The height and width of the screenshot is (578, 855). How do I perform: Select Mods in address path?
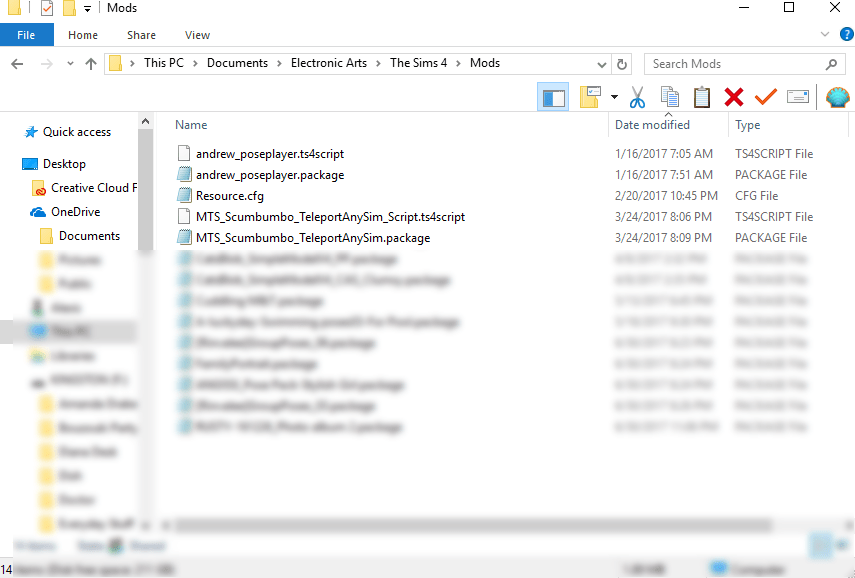point(485,63)
